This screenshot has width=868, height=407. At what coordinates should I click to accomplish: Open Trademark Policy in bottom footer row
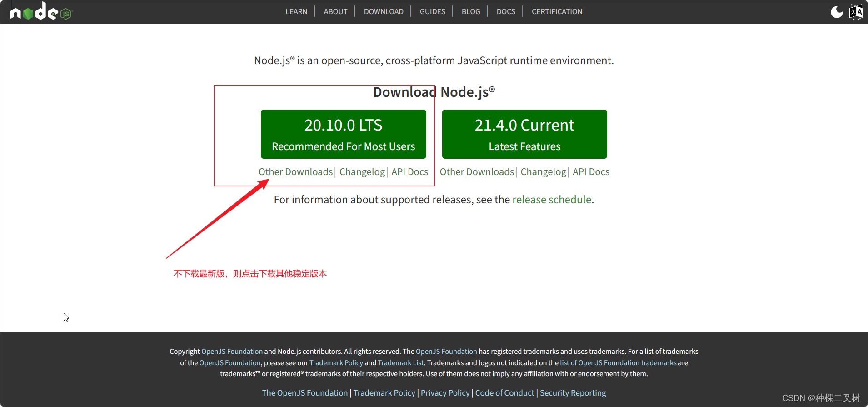tap(384, 393)
